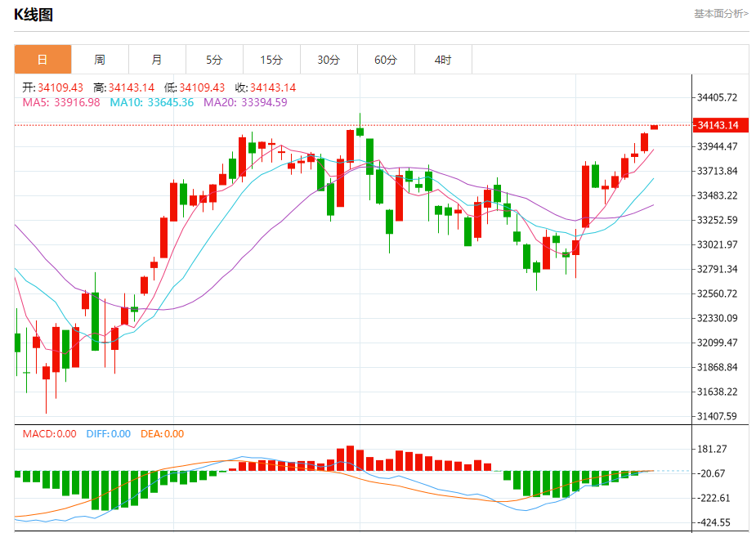The height and width of the screenshot is (533, 756).
Task: Select the 日 daily chart tab
Action: tap(43, 60)
